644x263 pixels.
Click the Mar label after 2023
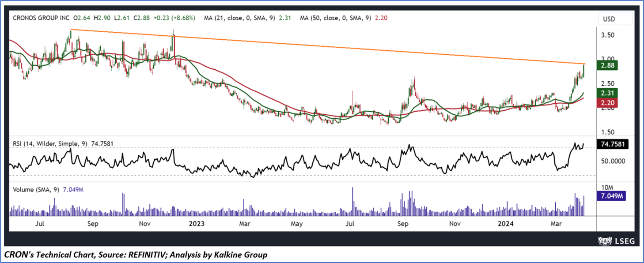click(245, 224)
